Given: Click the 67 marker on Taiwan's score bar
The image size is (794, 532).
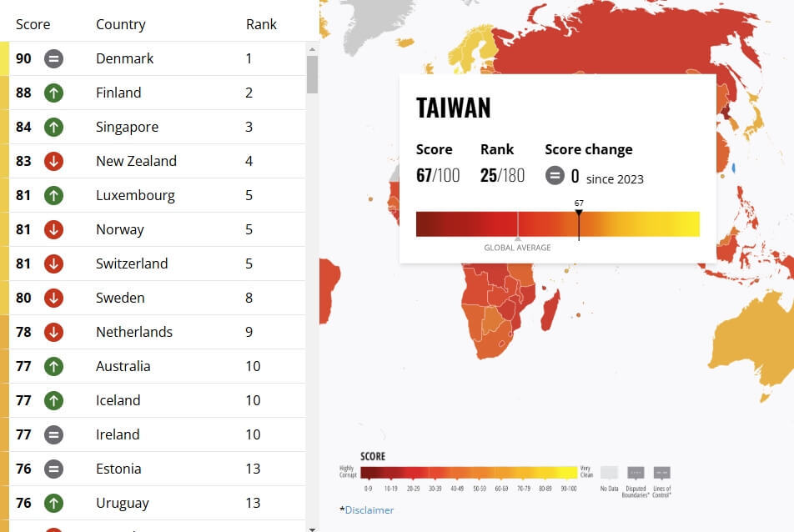Looking at the screenshot, I should click(x=579, y=213).
